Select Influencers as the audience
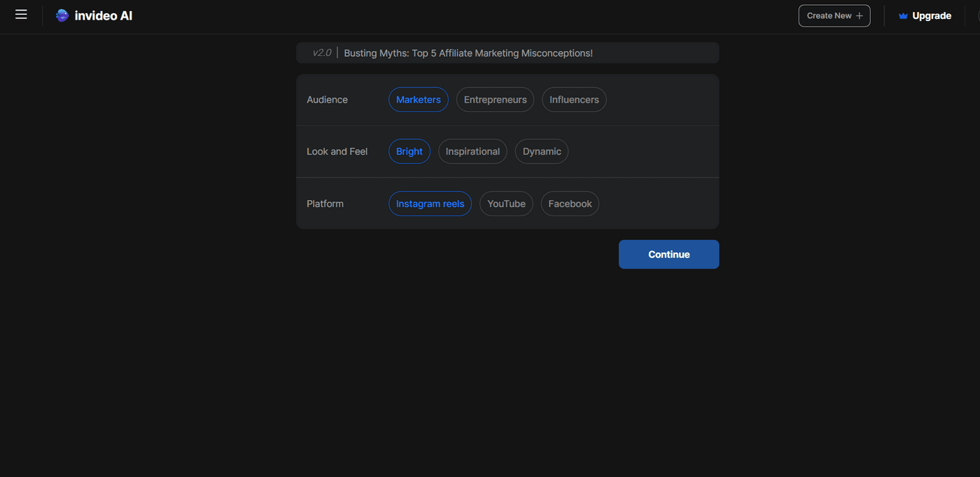The image size is (980, 477). coord(574,99)
